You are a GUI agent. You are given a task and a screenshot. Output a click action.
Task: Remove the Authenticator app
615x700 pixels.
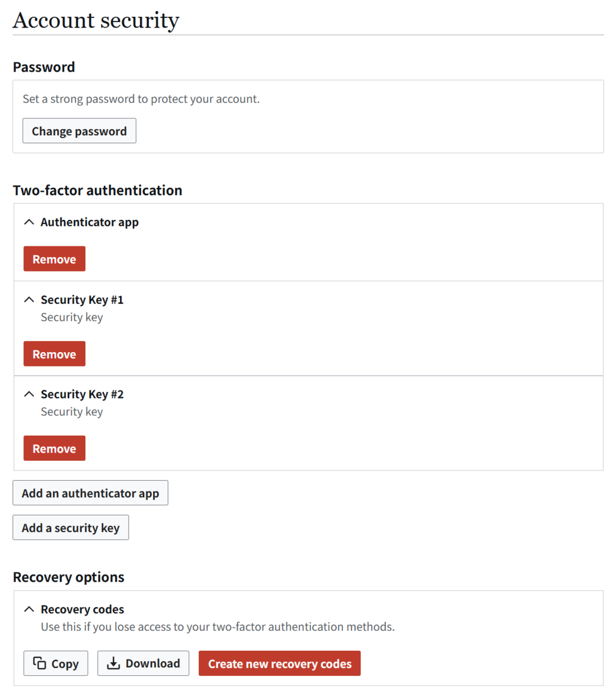[55, 259]
